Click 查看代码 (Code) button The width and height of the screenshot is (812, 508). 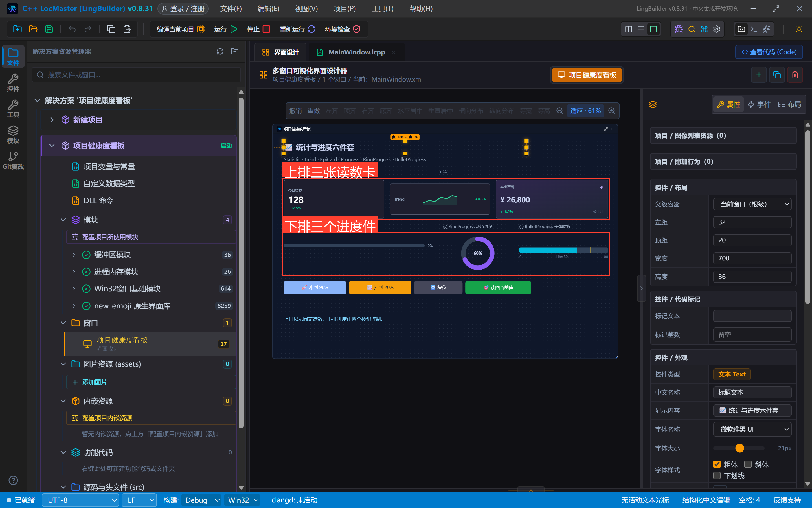[x=769, y=52]
